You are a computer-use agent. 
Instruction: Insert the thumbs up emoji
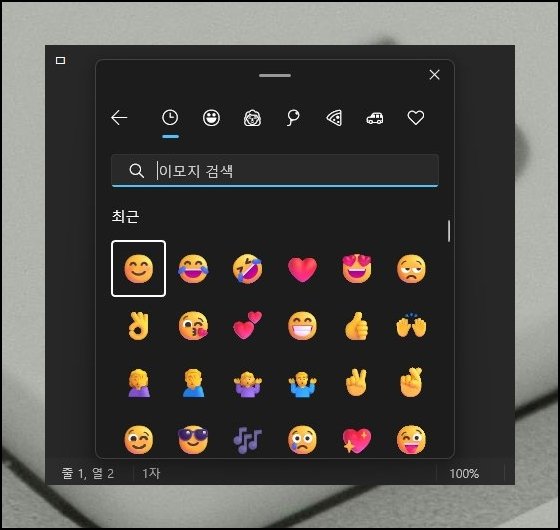(x=357, y=326)
